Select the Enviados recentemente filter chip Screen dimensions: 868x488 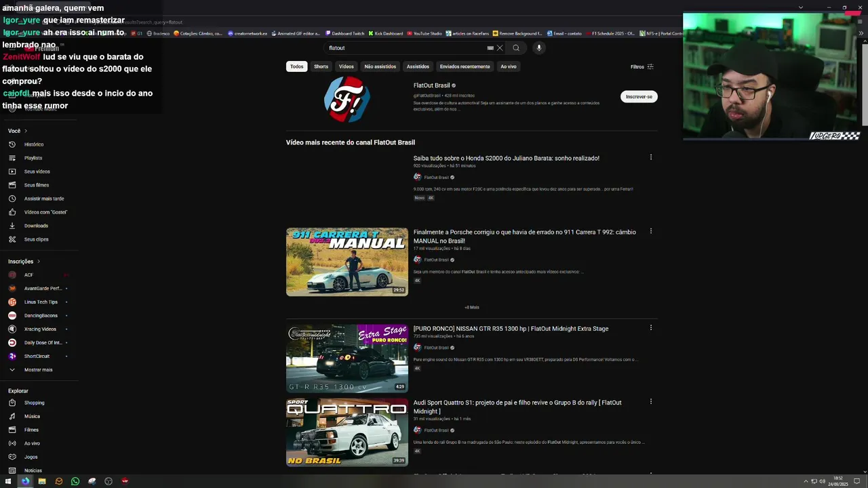[x=465, y=66]
